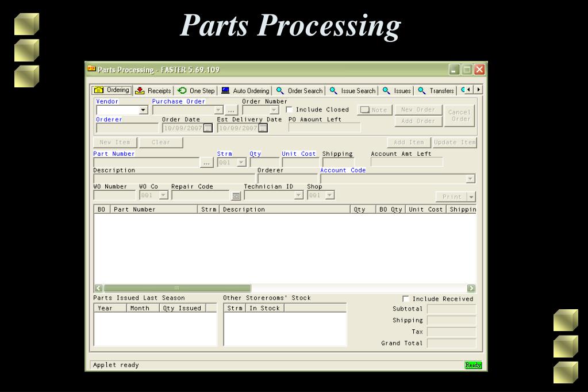The image size is (588, 392).
Task: Click the green Ready status indicator
Action: (473, 365)
